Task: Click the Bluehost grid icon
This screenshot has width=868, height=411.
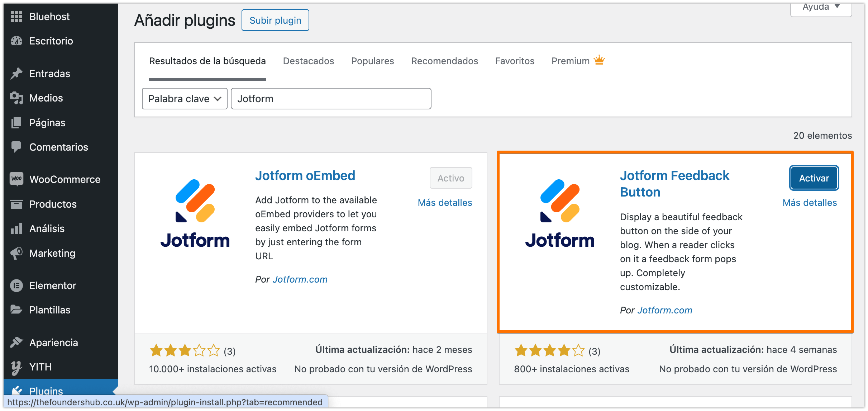Action: pos(16,16)
